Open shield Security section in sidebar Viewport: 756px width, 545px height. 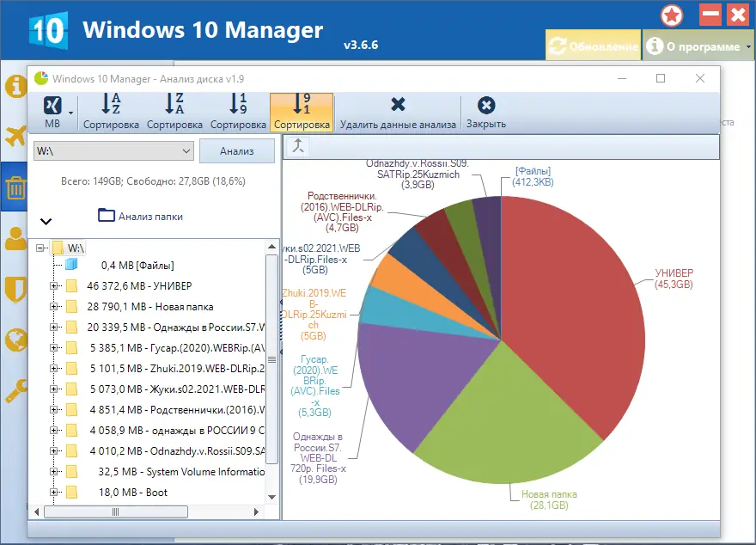click(x=15, y=290)
